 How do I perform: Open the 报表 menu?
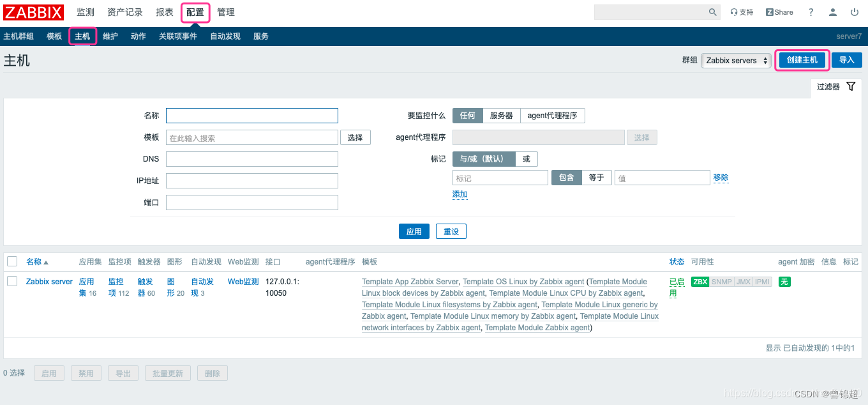pos(165,12)
